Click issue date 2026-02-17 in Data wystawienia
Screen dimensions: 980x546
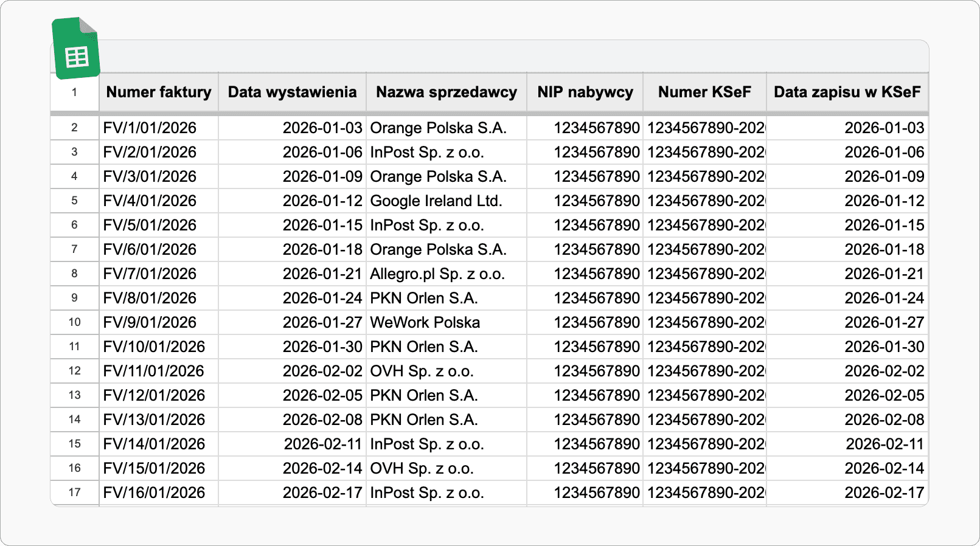[292, 492]
